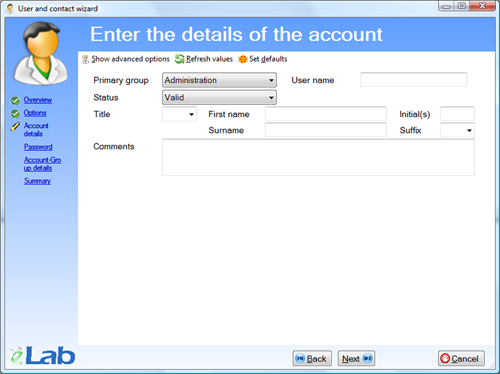
Task: Click the Back button
Action: [x=312, y=358]
